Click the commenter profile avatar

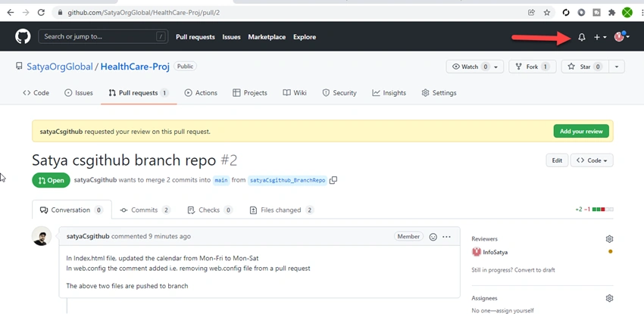click(42, 236)
